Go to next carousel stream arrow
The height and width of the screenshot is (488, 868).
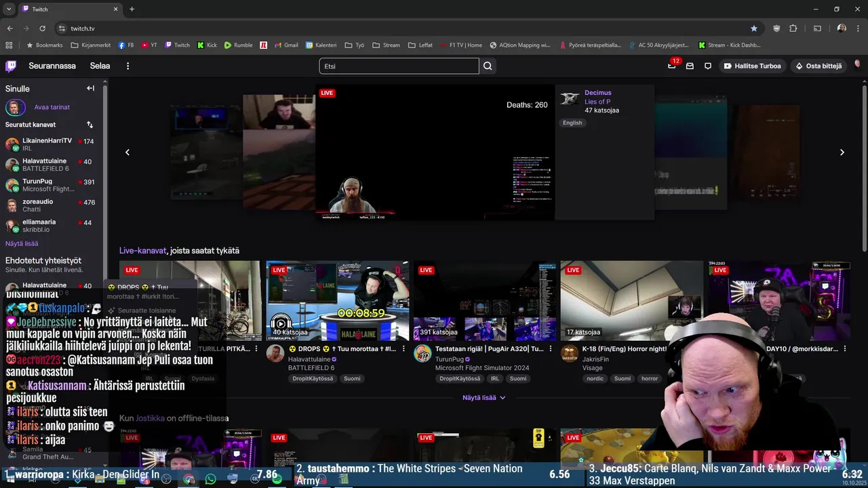pos(842,152)
